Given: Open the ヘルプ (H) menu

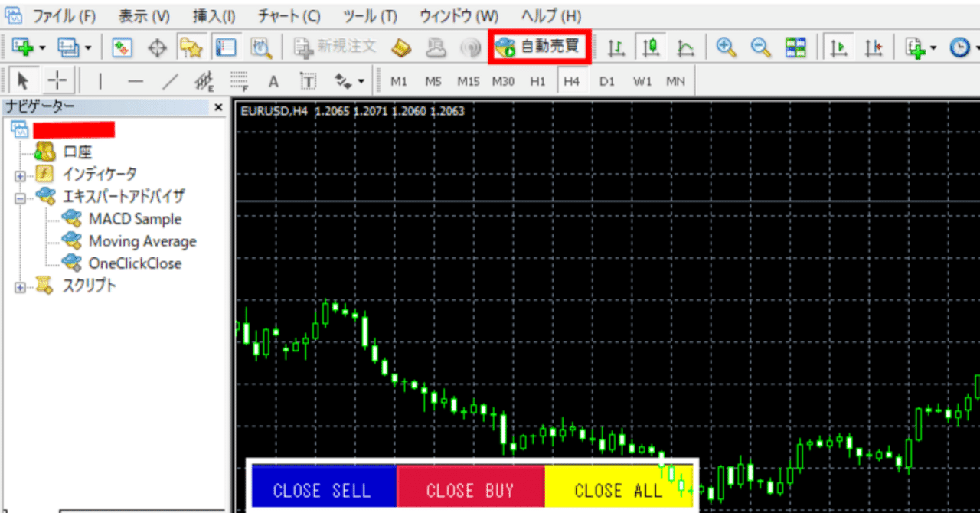Looking at the screenshot, I should (550, 15).
